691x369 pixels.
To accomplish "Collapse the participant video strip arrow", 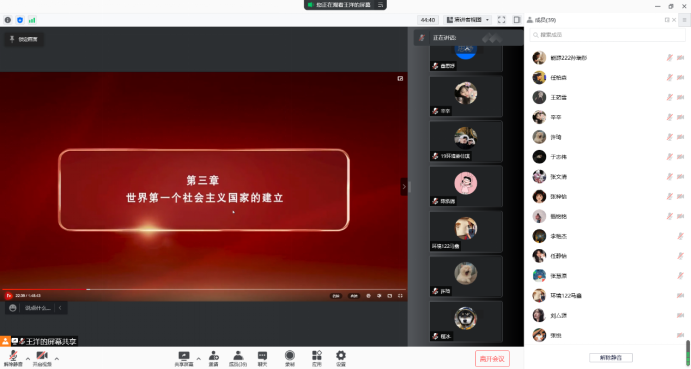I will (404, 186).
